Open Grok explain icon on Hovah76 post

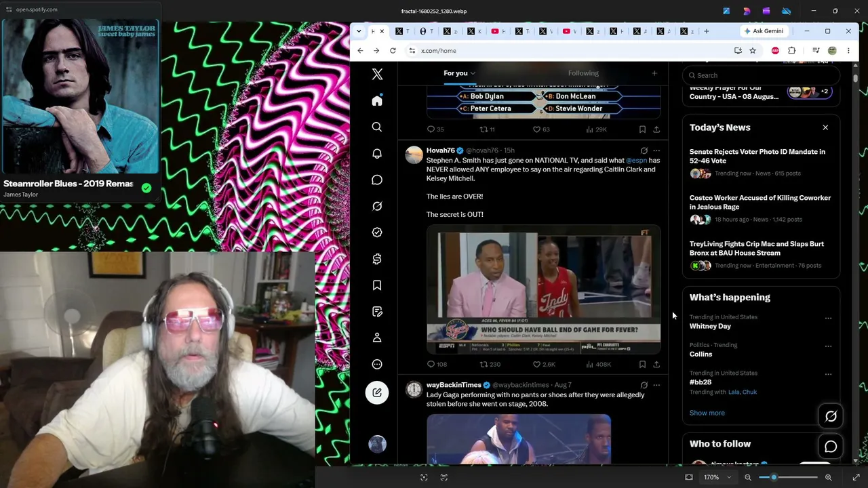[644, 150]
